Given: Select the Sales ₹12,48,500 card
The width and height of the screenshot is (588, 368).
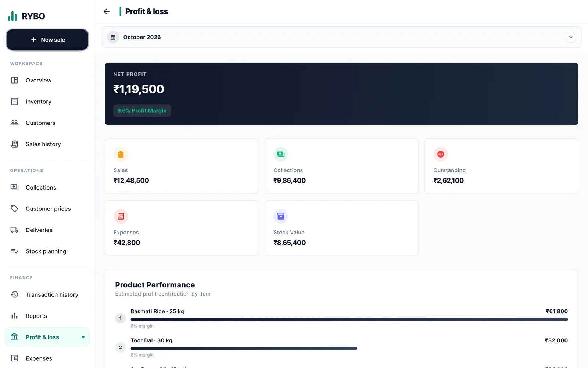Looking at the screenshot, I should 182,166.
